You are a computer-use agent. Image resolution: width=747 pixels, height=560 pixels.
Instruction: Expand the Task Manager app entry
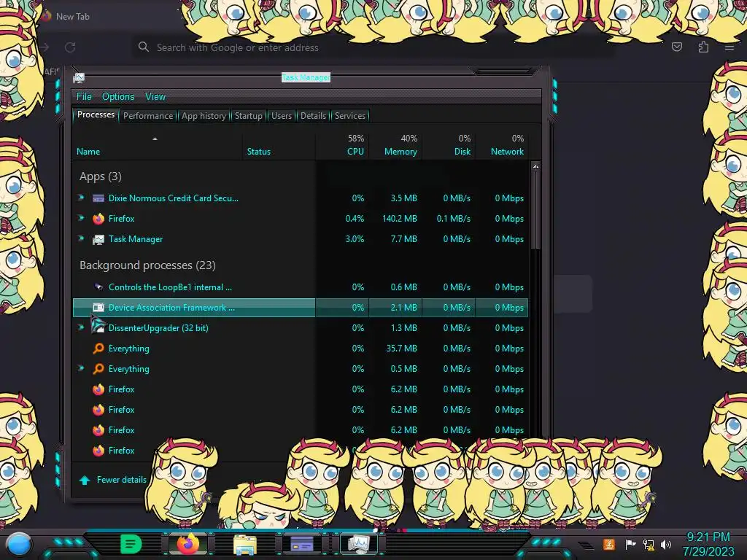click(81, 238)
